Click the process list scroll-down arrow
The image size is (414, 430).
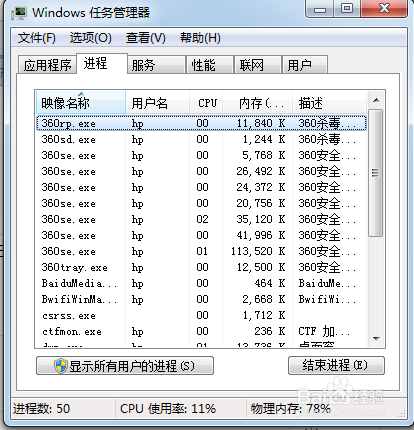(x=376, y=339)
